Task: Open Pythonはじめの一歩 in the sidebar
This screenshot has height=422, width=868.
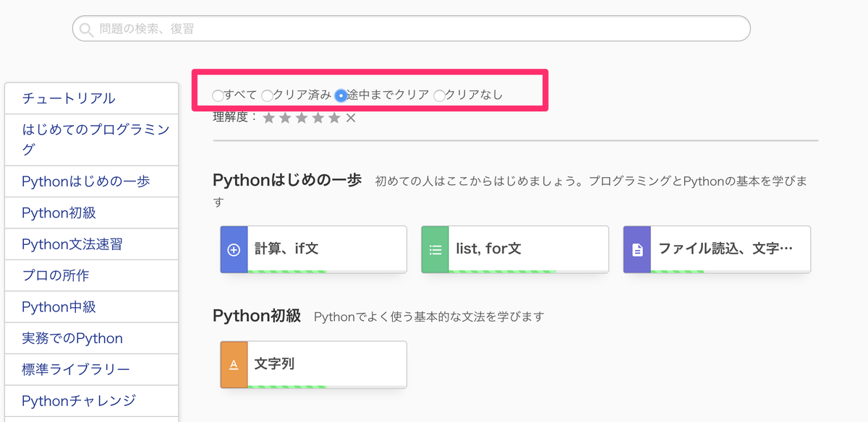Action: coord(91,181)
